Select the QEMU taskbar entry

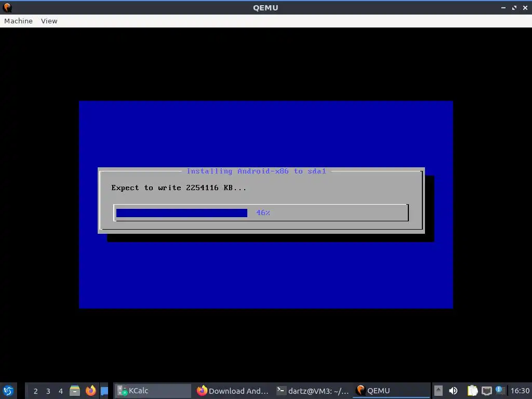[391, 391]
